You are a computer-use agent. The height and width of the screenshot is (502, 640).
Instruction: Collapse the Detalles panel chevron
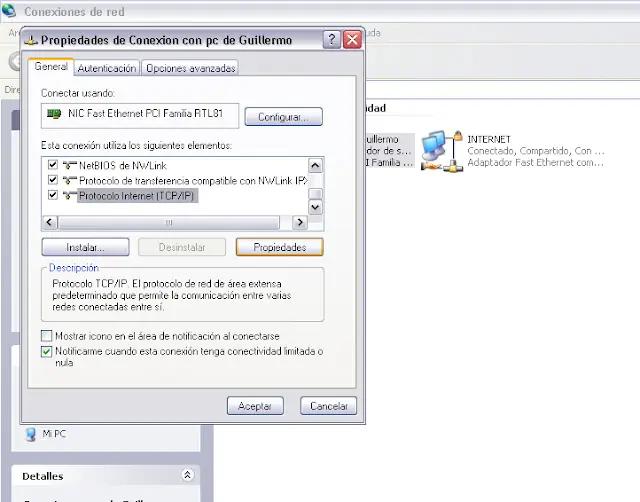(187, 475)
